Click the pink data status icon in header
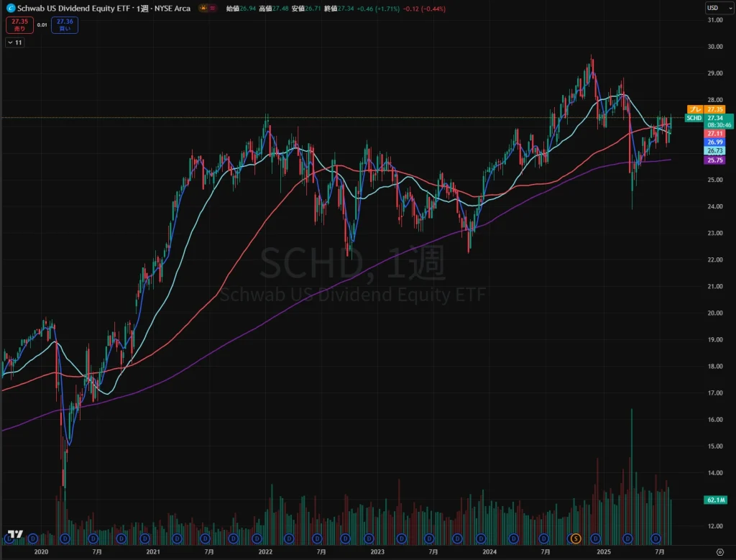This screenshot has width=736, height=560. tap(212, 8)
